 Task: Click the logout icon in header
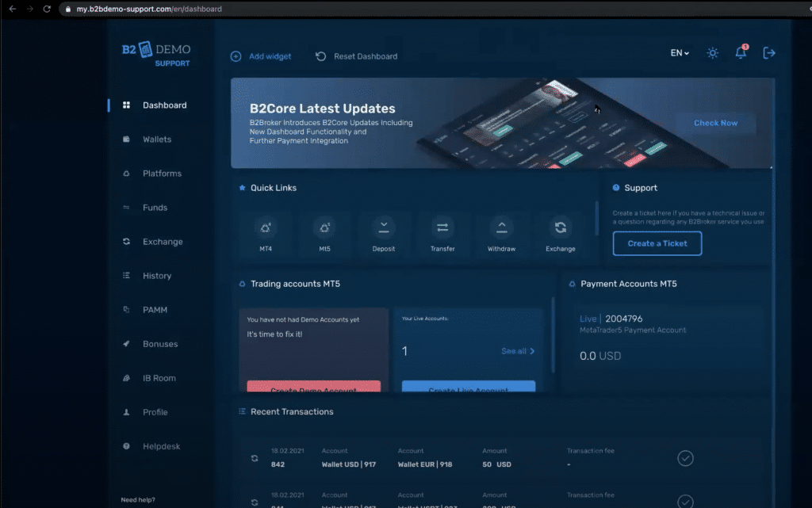click(768, 53)
